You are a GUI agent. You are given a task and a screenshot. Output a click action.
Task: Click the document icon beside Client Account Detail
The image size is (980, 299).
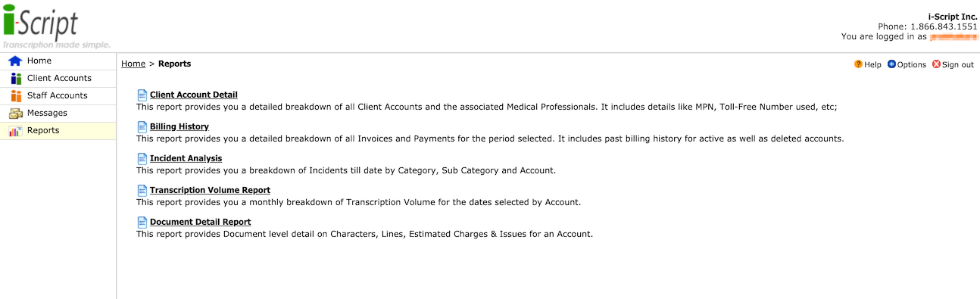(142, 95)
